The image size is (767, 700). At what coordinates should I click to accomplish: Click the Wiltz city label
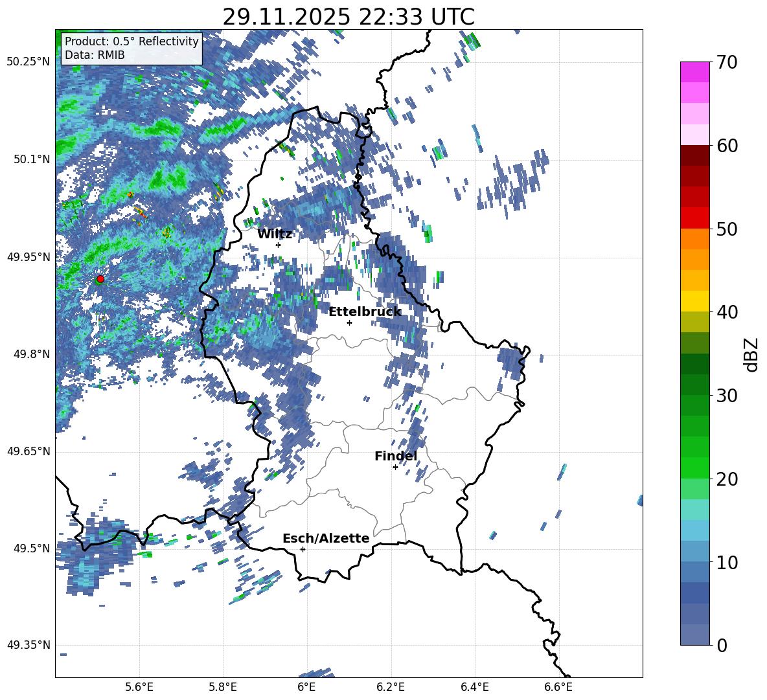pyautogui.click(x=275, y=234)
